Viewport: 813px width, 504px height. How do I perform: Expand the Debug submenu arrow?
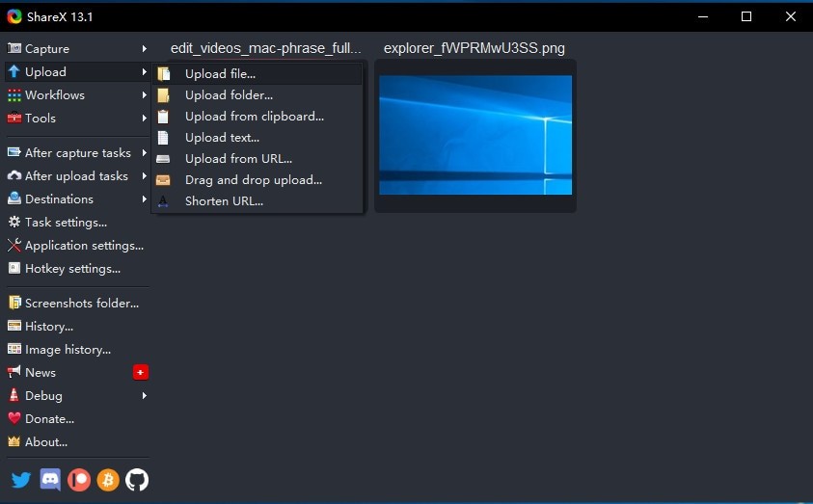click(x=144, y=395)
